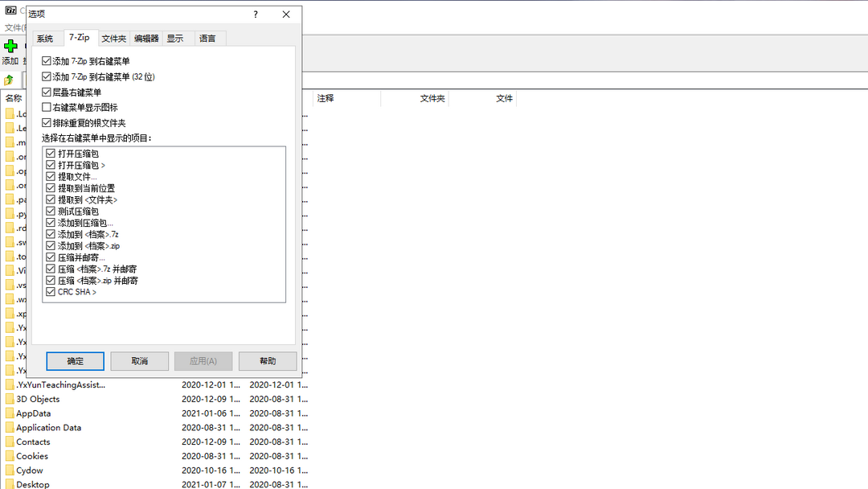Screen dimensions: 868x489
Task: Click the Contacts folder icon
Action: click(10, 442)
